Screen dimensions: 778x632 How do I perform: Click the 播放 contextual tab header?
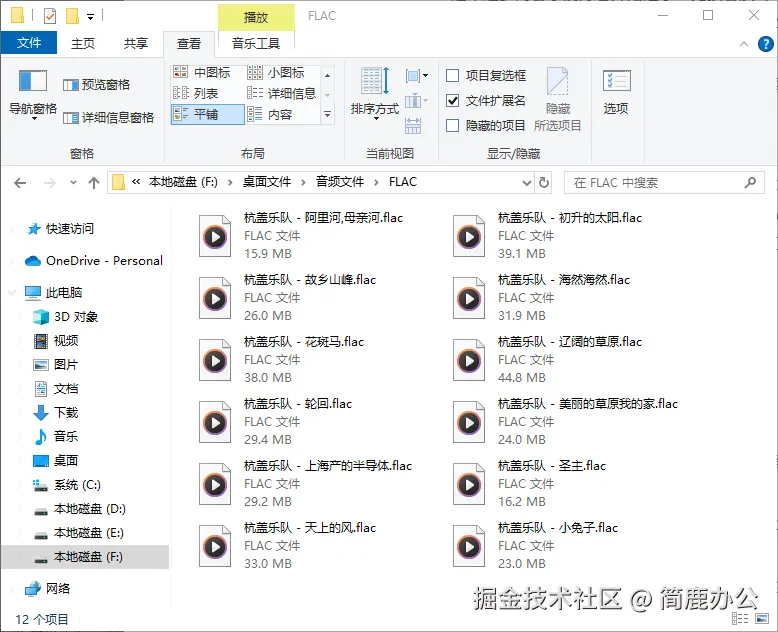[256, 17]
